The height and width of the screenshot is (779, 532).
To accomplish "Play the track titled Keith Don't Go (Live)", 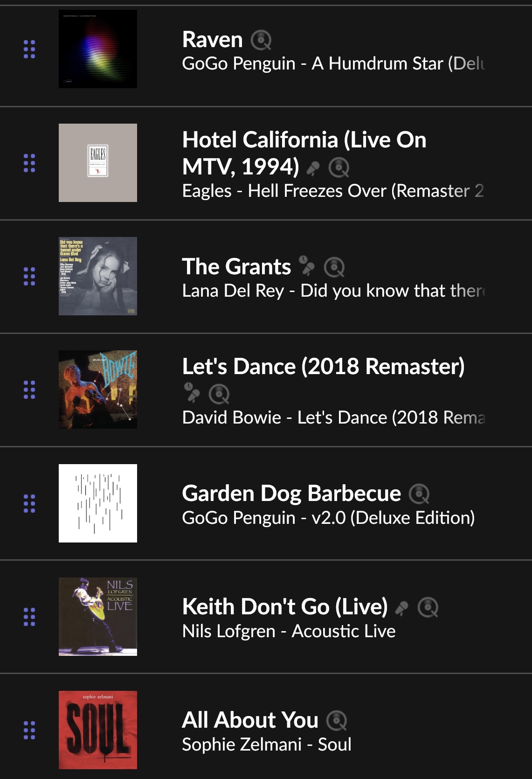I will (285, 606).
